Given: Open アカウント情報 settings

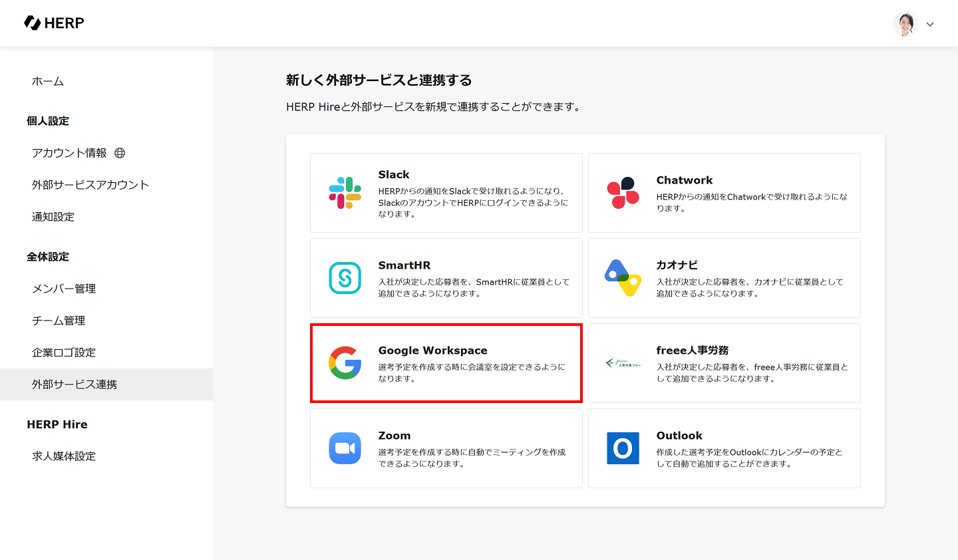Looking at the screenshot, I should tap(69, 153).
